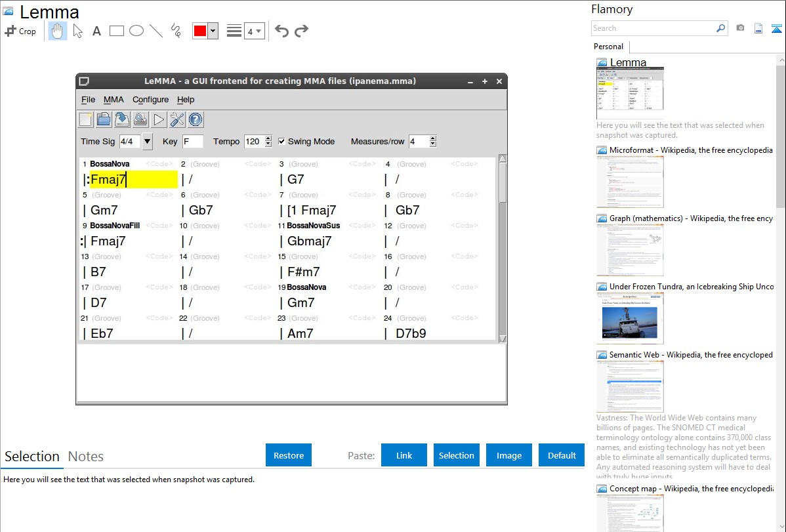
Task: Choose the arrow pointer selection tool
Action: coord(77,31)
